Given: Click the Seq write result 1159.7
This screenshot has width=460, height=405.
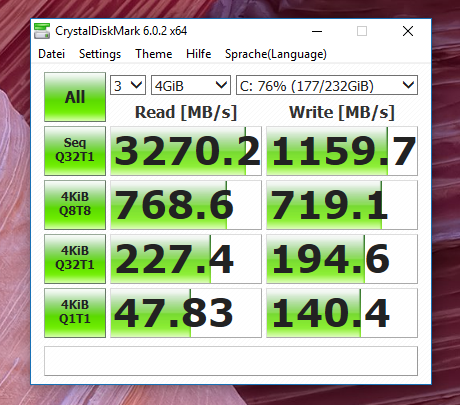Looking at the screenshot, I should point(342,151).
